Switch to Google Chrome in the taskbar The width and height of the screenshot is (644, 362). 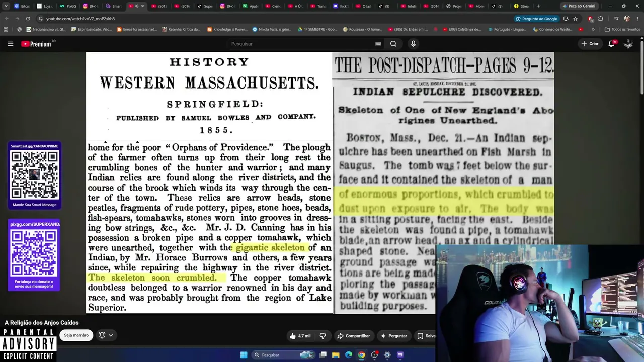pyautogui.click(x=361, y=355)
